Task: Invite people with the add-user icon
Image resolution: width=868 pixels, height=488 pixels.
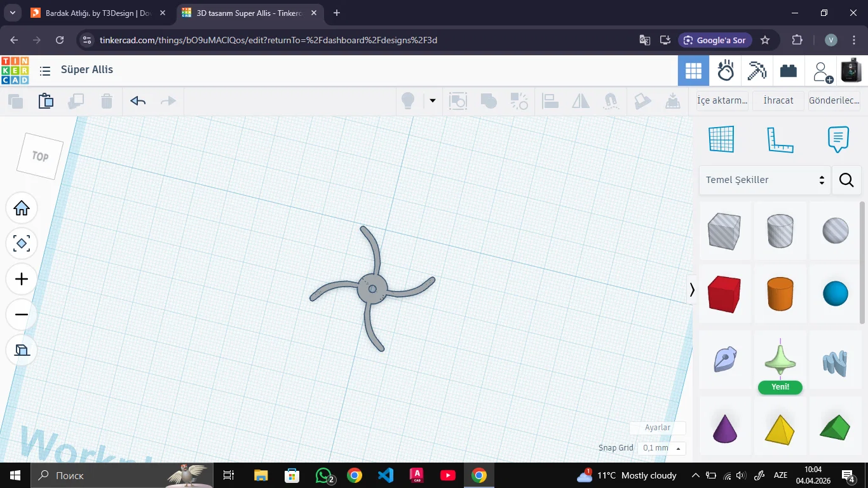Action: coord(823,72)
